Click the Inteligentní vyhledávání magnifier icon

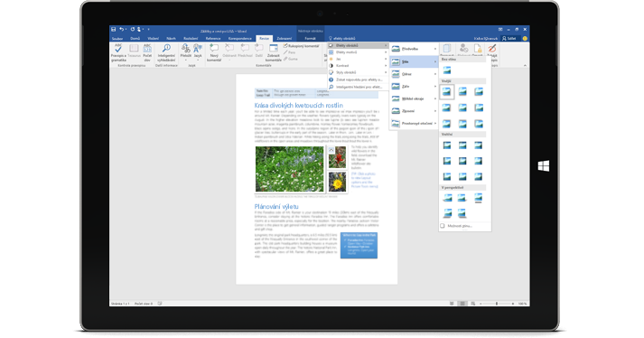(x=166, y=49)
